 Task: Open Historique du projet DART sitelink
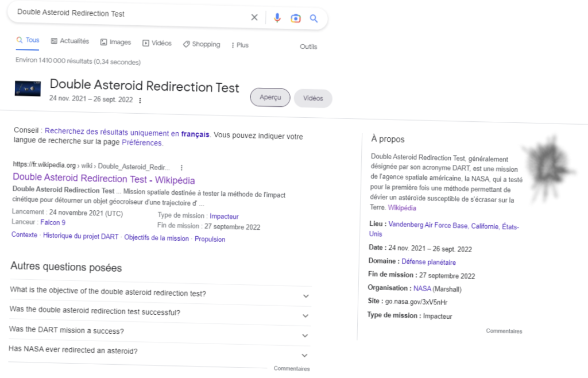80,236
